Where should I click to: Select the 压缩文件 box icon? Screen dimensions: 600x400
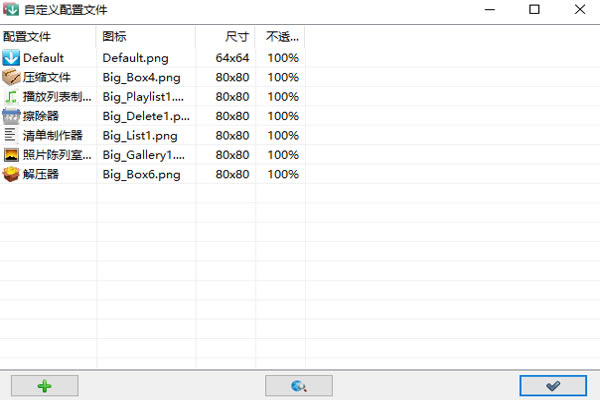[x=11, y=77]
